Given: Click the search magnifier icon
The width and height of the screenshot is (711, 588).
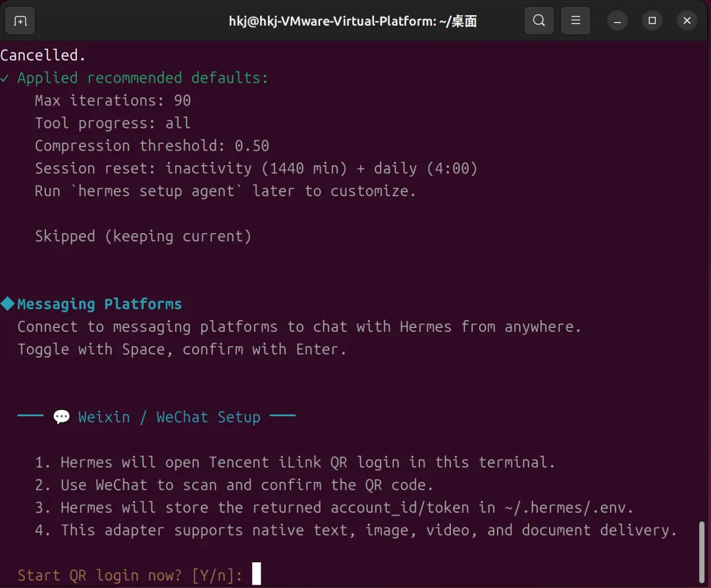Looking at the screenshot, I should tap(539, 21).
